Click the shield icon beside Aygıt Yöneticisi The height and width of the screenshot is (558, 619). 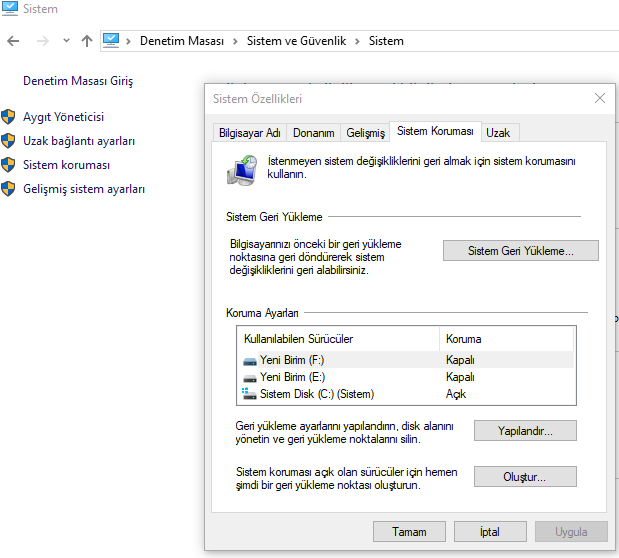pyautogui.click(x=9, y=117)
